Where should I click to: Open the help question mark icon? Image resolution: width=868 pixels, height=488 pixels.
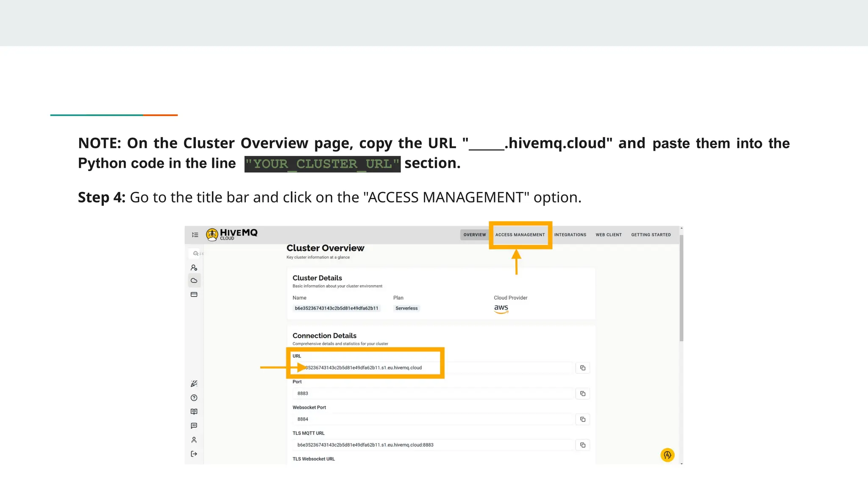194,398
